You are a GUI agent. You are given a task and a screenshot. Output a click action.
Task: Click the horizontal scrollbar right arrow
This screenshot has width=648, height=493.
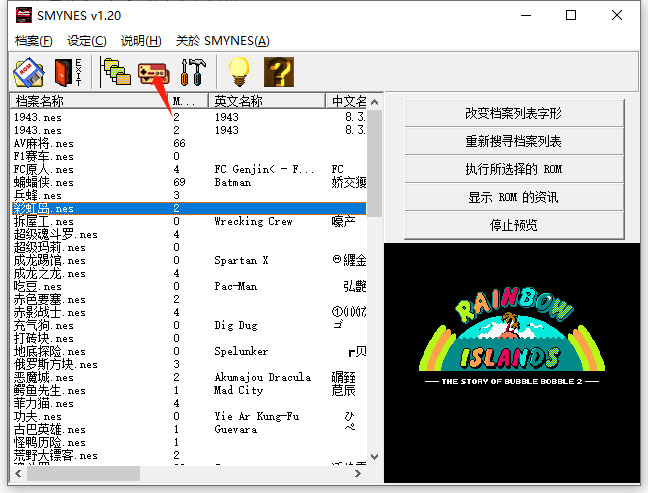click(358, 474)
